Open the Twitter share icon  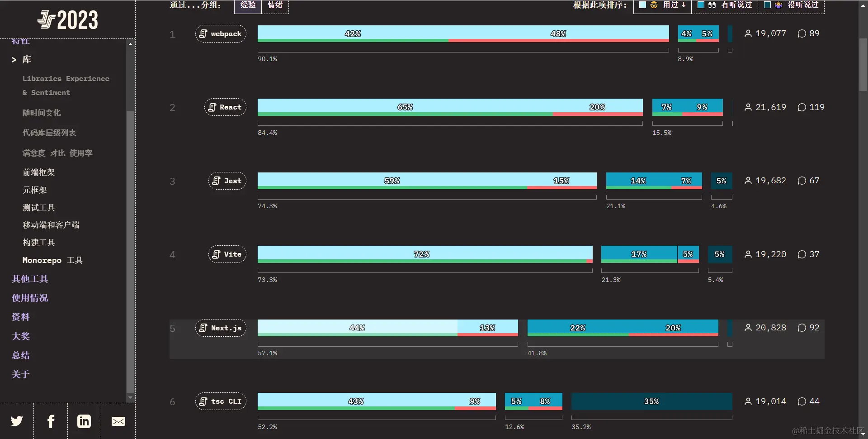(17, 421)
